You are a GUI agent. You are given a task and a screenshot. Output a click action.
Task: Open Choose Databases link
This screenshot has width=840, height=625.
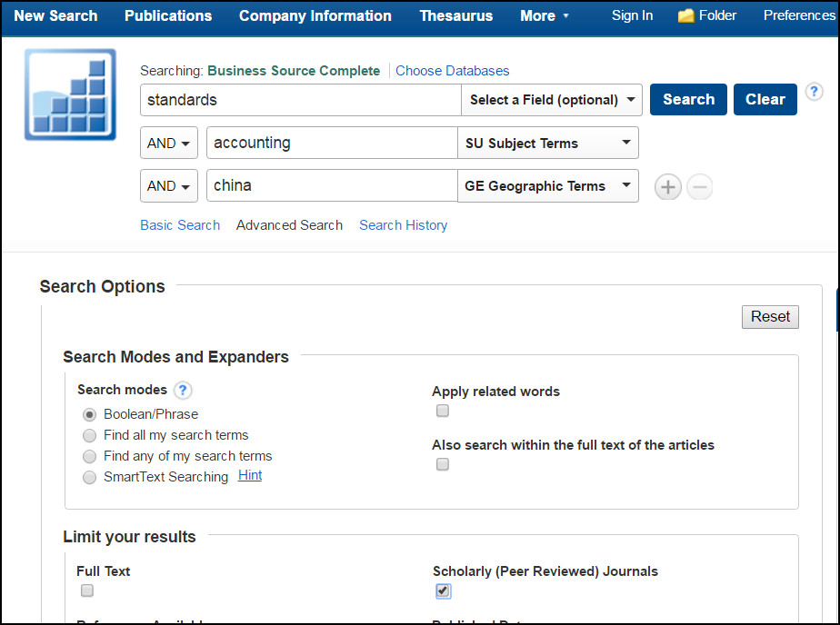pos(452,71)
